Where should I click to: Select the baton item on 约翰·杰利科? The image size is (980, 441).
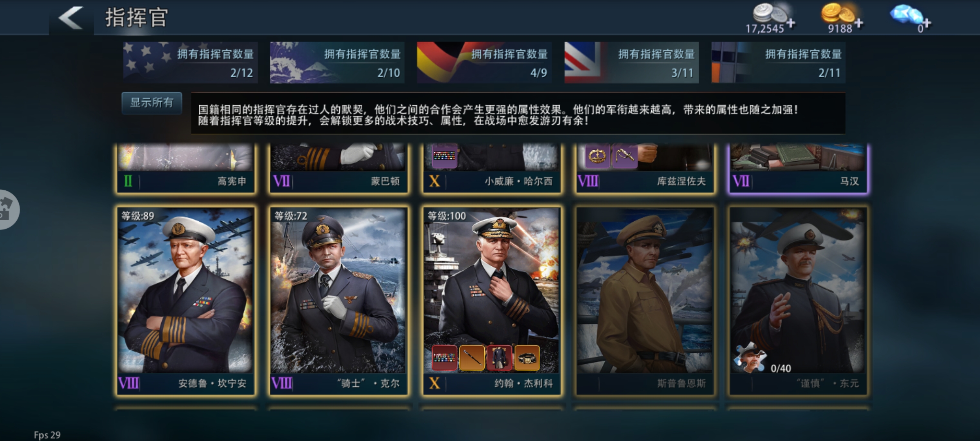coord(472,358)
